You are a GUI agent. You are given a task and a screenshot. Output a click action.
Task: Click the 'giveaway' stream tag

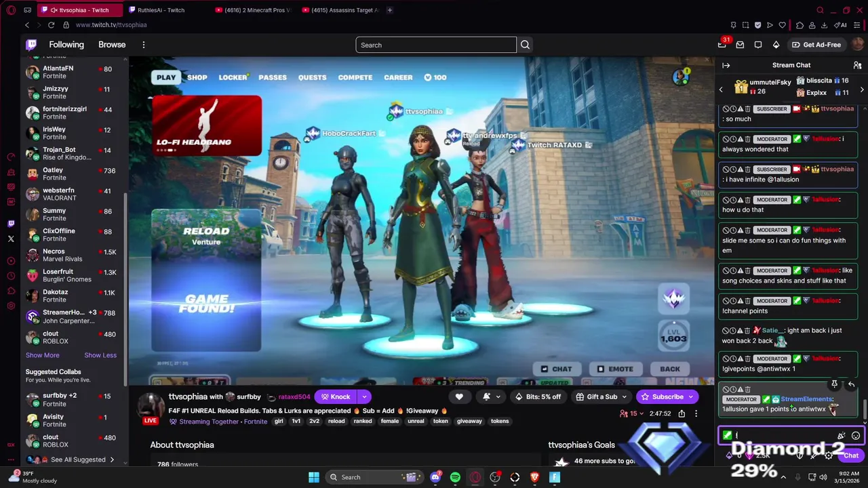point(469,421)
